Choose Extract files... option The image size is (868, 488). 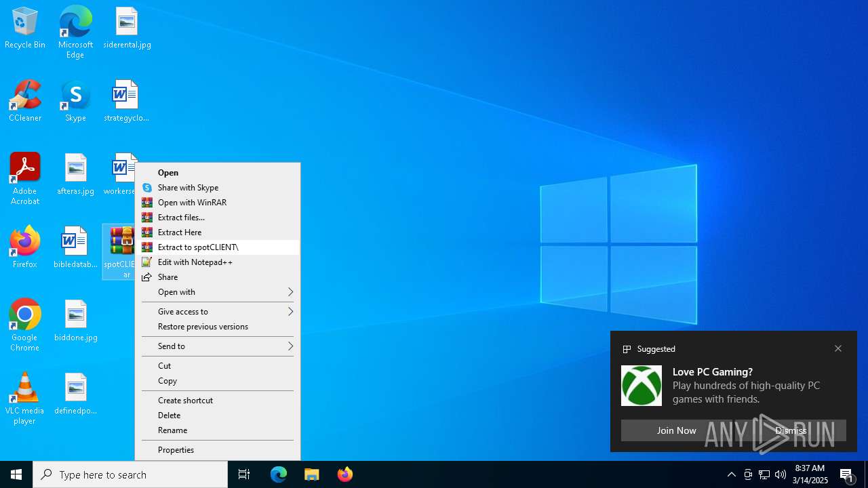(218, 218)
